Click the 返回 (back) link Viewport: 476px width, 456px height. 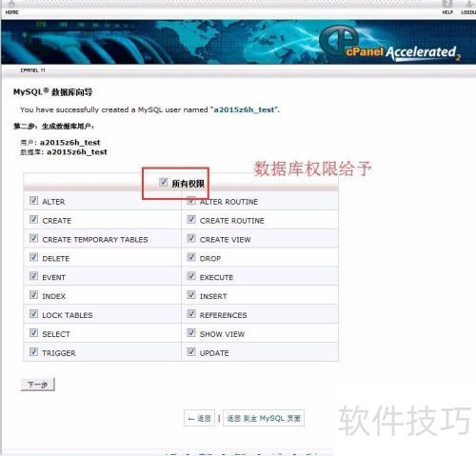pos(199,418)
